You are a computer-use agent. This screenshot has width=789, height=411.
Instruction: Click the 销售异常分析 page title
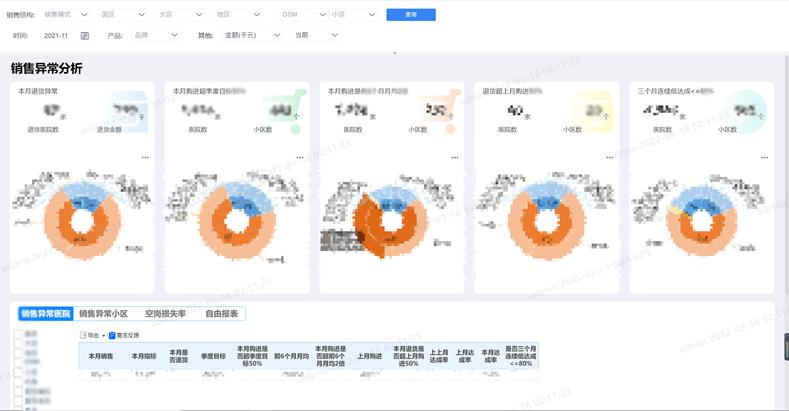[46, 68]
